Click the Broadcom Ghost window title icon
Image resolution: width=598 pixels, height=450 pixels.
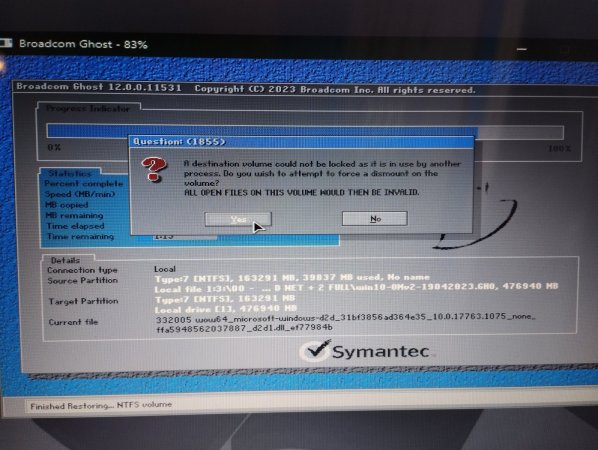click(x=6, y=43)
